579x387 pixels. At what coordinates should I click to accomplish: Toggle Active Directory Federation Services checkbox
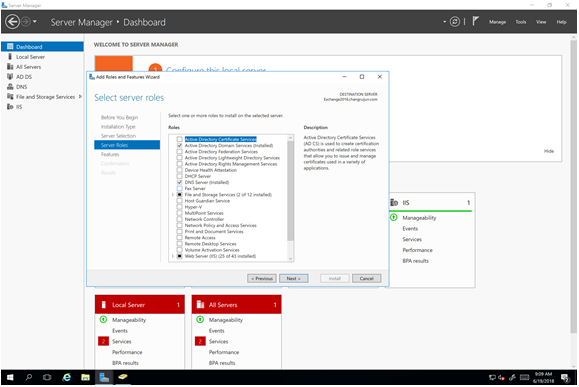click(179, 151)
